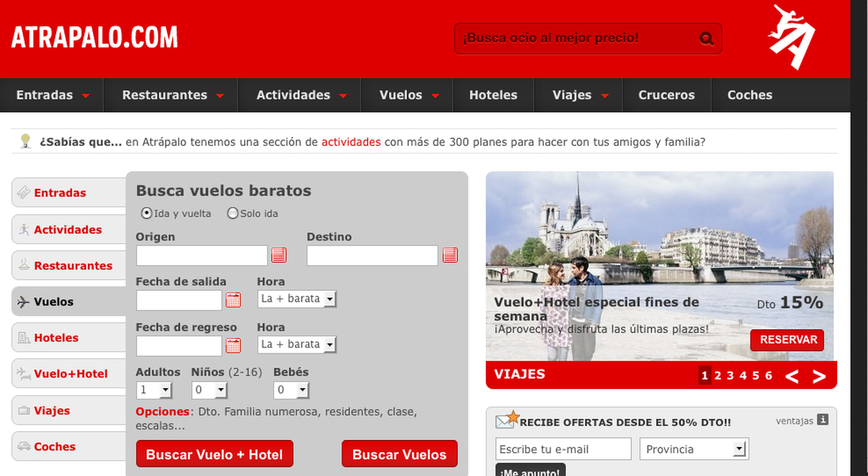Open calendar for Fecha de regreso
The height and width of the screenshot is (476, 868).
coord(233,346)
